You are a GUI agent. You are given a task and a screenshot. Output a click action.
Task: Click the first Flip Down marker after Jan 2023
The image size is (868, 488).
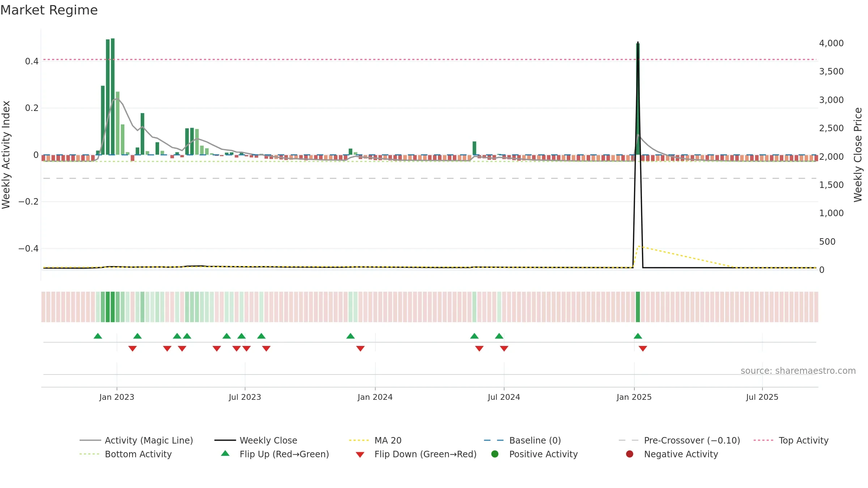coord(132,348)
